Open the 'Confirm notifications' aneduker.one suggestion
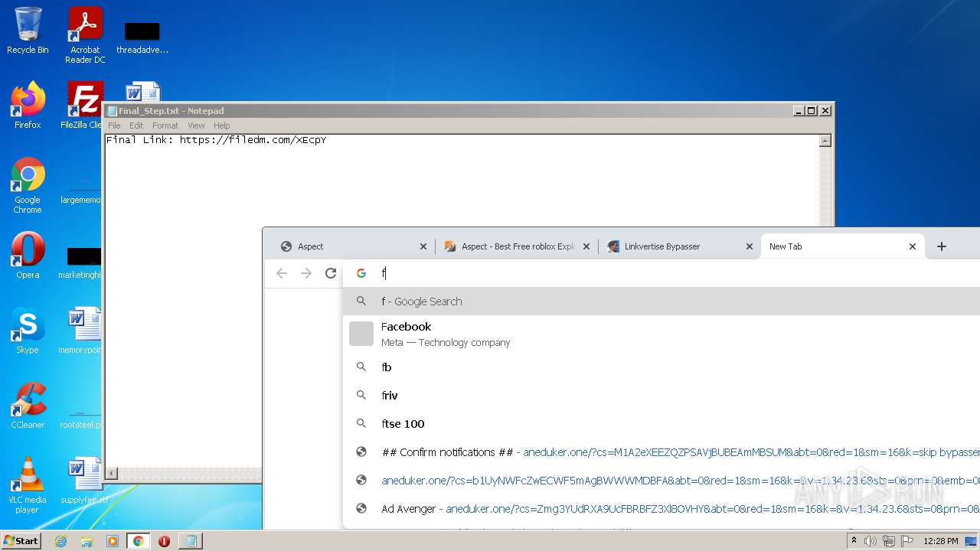980x551 pixels. point(661,452)
